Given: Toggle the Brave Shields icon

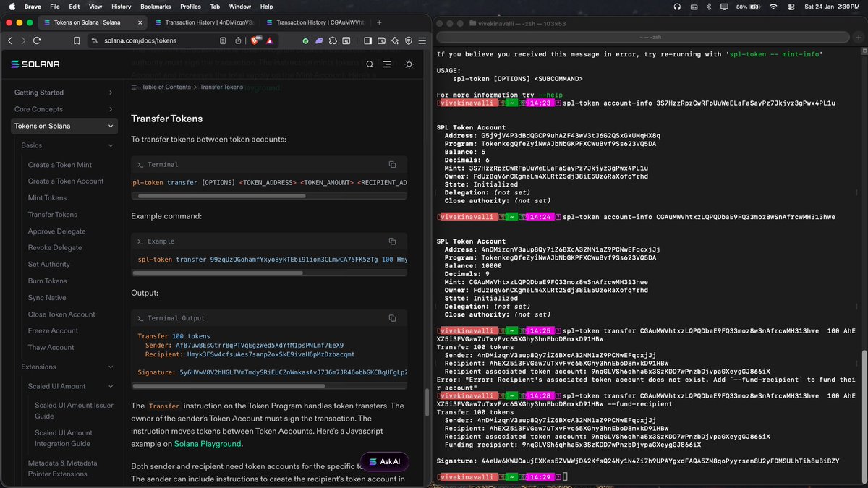Looking at the screenshot, I should click(255, 41).
